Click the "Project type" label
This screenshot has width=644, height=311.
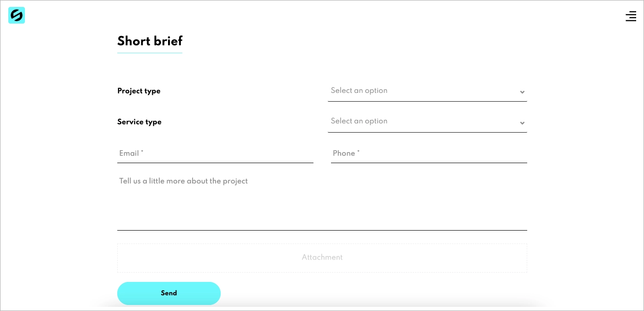tap(139, 91)
